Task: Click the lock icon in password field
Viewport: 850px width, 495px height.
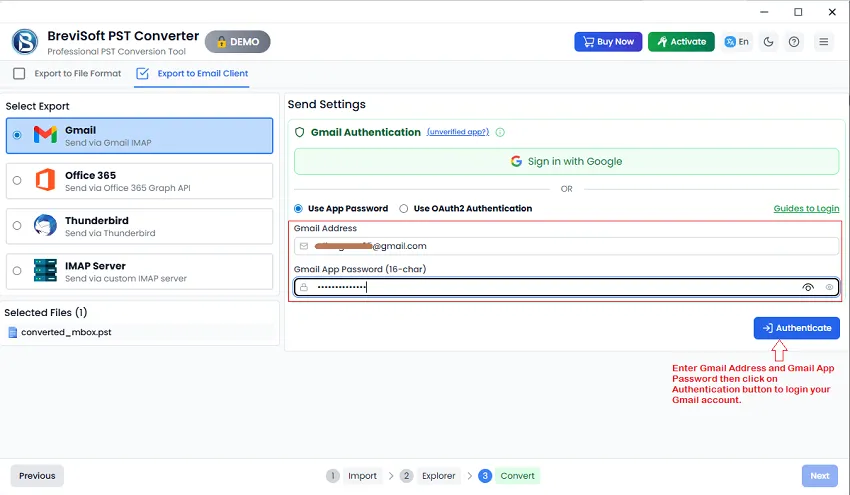Action: 304,287
